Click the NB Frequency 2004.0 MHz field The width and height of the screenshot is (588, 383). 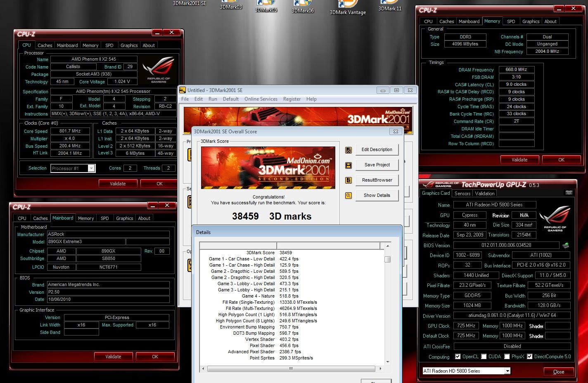tap(548, 52)
